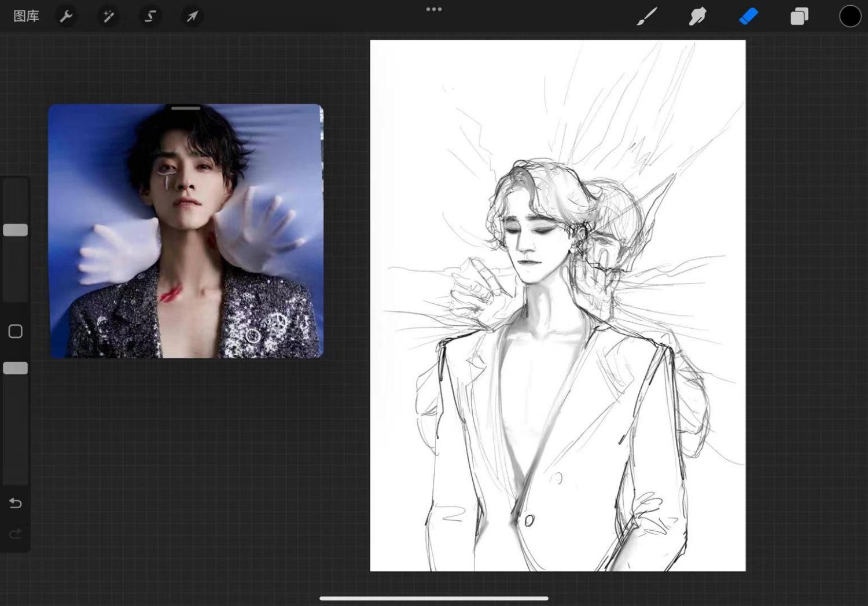The height and width of the screenshot is (606, 868).
Task: Open the Adjustments magic wand menu
Action: (108, 16)
